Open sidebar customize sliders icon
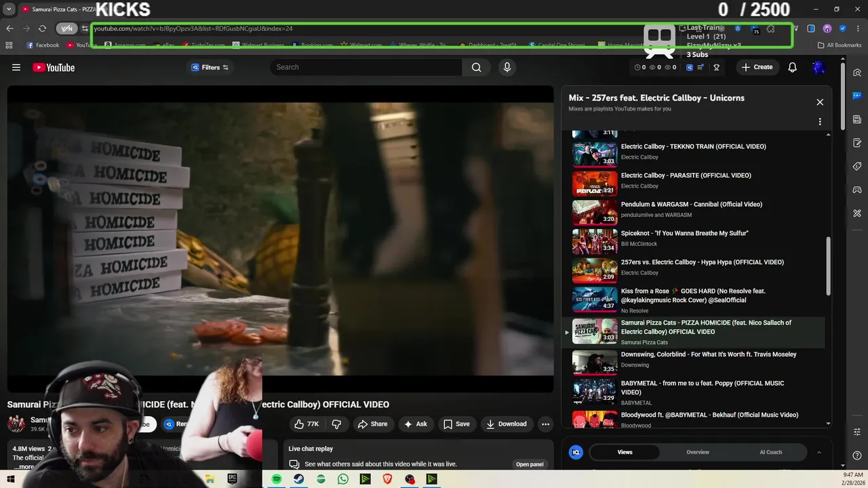This screenshot has height=488, width=868. tap(857, 431)
